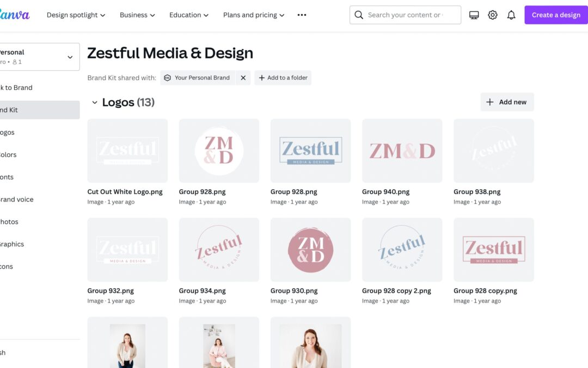Remove Your Personal Brand sharing with X
The width and height of the screenshot is (588, 368).
coord(243,78)
